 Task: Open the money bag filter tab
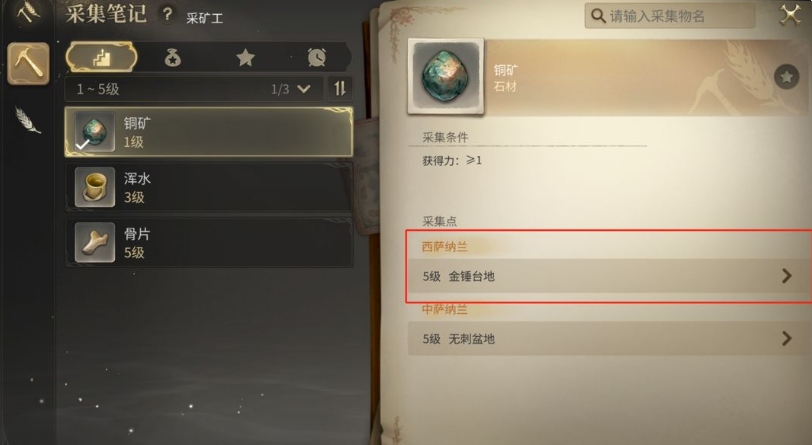tap(172, 58)
